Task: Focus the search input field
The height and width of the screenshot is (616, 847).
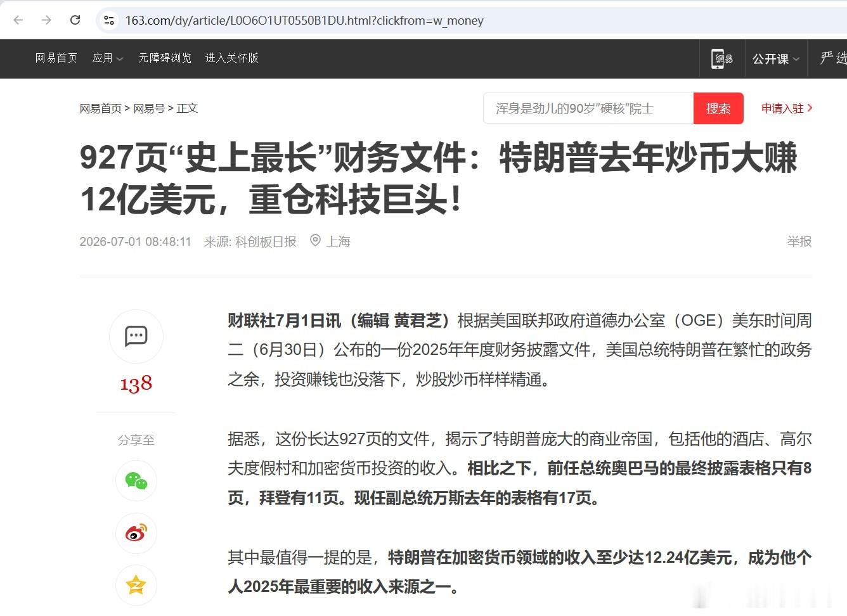Action: pyautogui.click(x=588, y=108)
